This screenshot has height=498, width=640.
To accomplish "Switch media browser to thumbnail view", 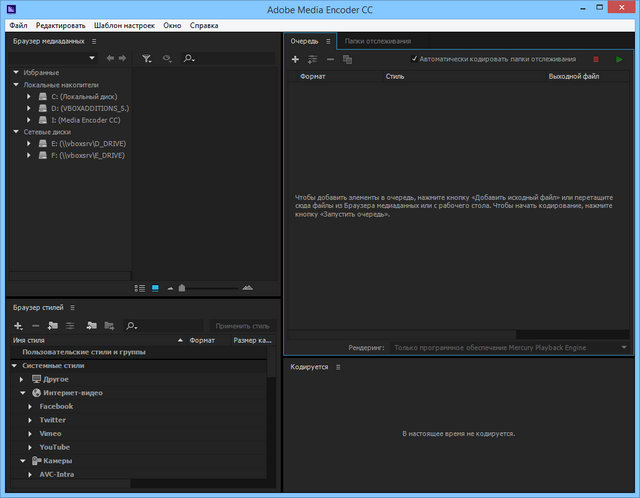I will click(x=155, y=288).
